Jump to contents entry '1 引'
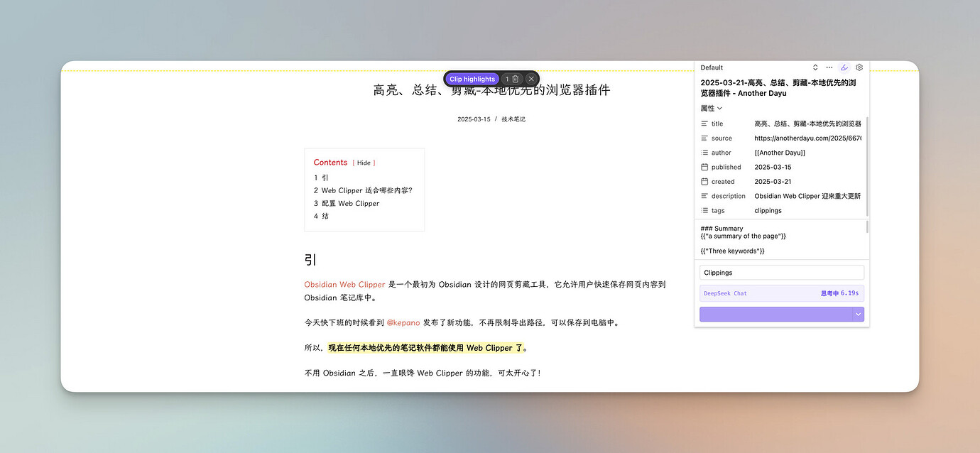980x453 pixels. [x=321, y=178]
